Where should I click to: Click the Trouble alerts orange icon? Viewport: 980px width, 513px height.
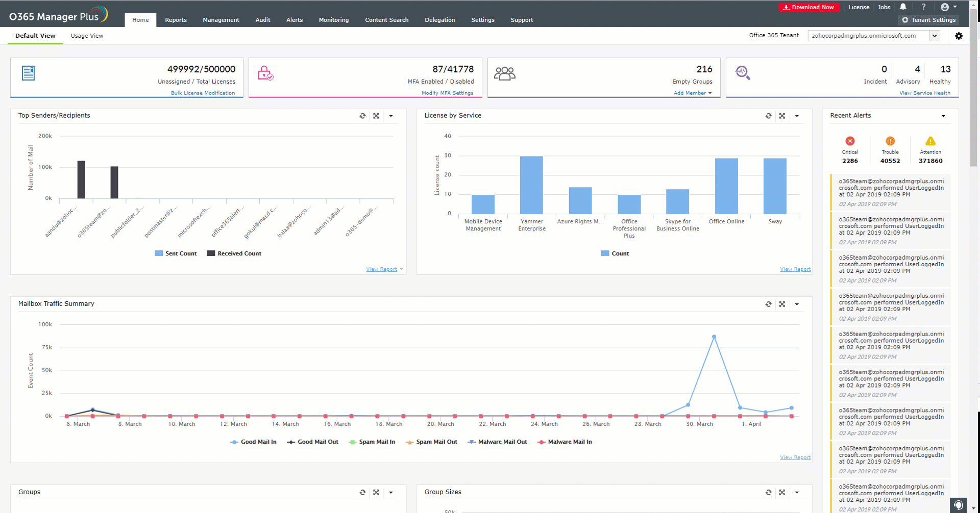(890, 141)
